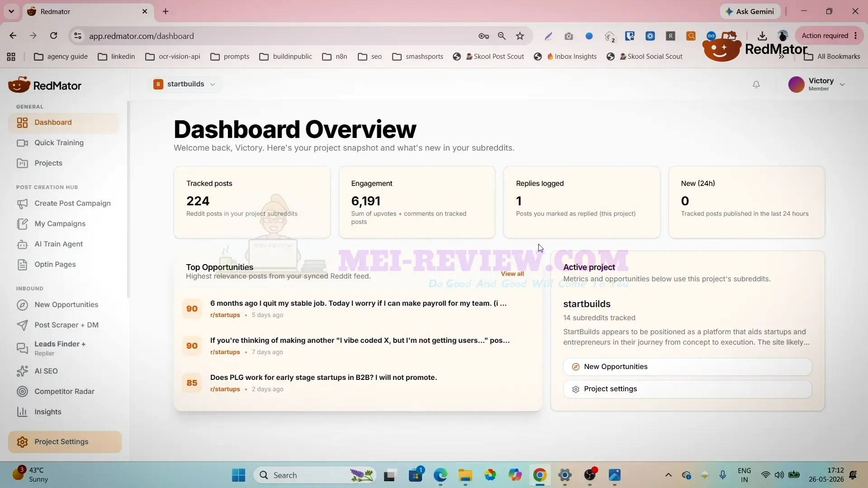
Task: Show more bookmarks overflow chevron
Action: (x=782, y=57)
